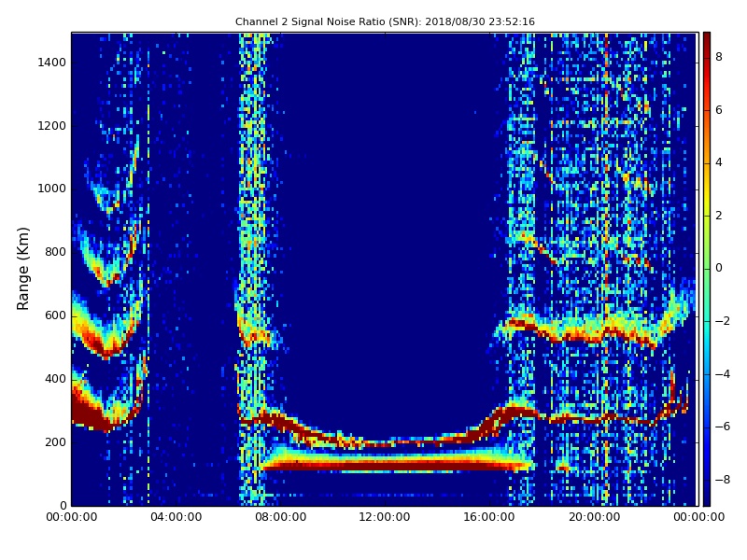Click the 1400 tick label on range axis
This screenshot has height=560, width=747.
(x=52, y=63)
